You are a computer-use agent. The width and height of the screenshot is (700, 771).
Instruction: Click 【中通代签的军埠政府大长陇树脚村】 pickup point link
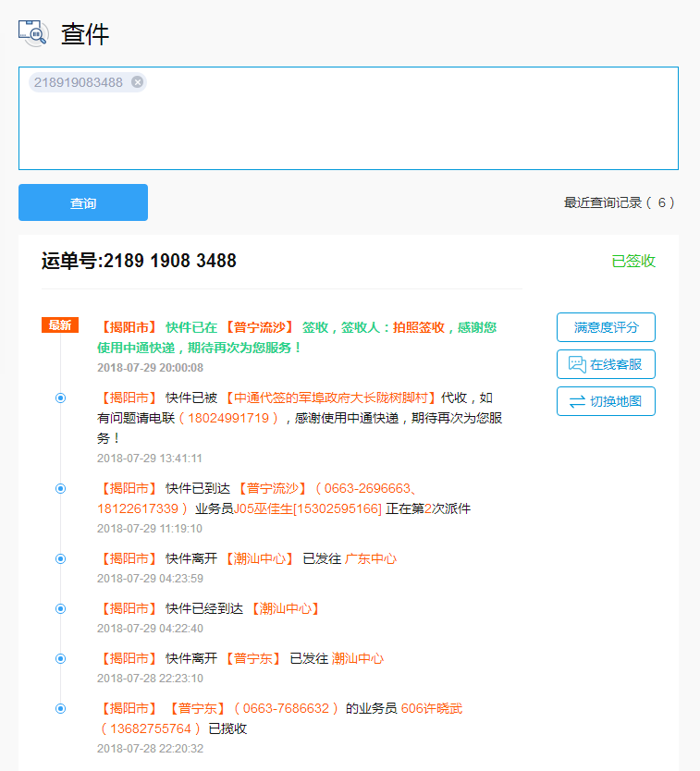pos(332,398)
